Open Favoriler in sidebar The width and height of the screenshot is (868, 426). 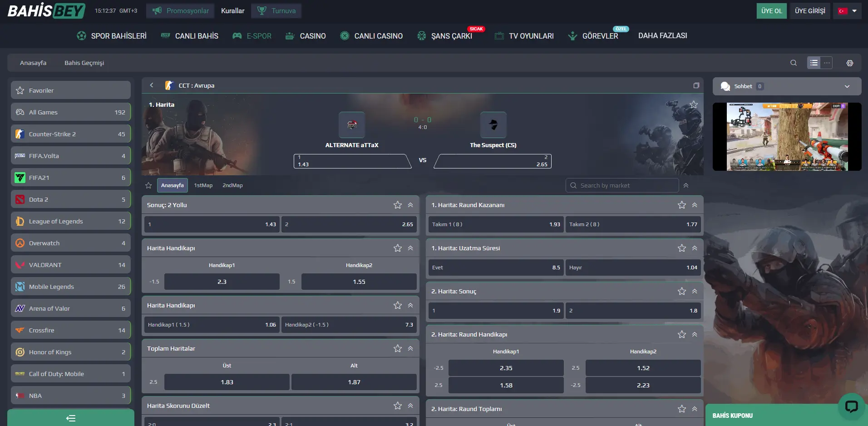pos(71,90)
